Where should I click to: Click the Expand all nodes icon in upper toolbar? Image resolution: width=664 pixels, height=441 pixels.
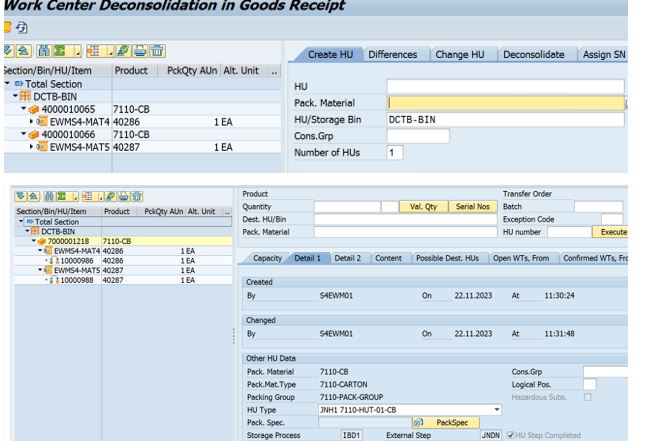click(8, 51)
